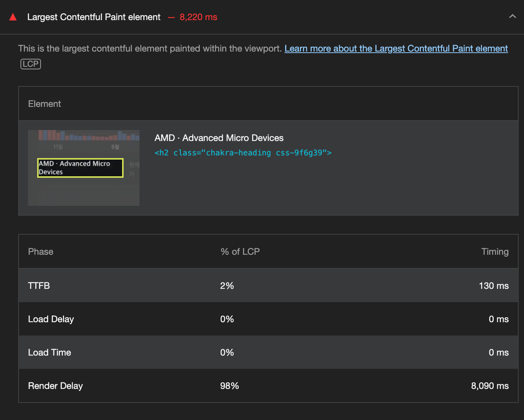
Task: Open Learn more about Largest Contentful Paint link
Action: pyautogui.click(x=396, y=49)
